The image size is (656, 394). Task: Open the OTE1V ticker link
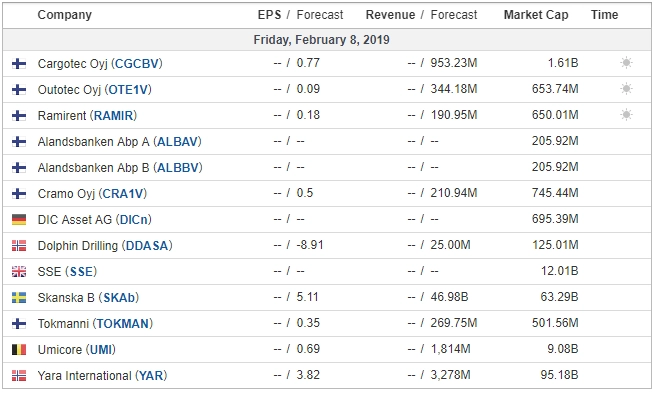point(128,90)
